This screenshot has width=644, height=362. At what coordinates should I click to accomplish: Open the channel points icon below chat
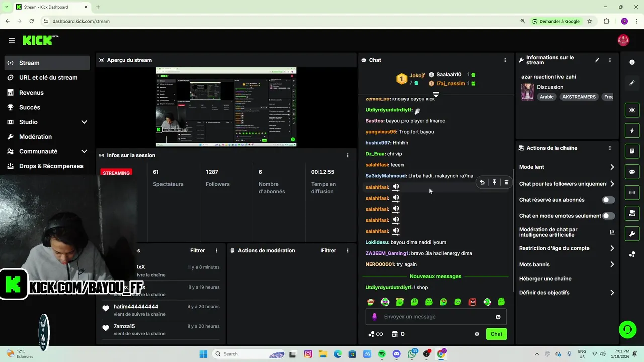tap(375, 334)
